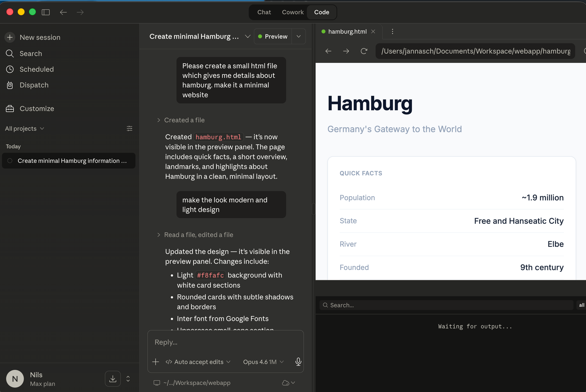The width and height of the screenshot is (586, 392).
Task: Click the #f8fafc color code text
Action: [x=210, y=275]
